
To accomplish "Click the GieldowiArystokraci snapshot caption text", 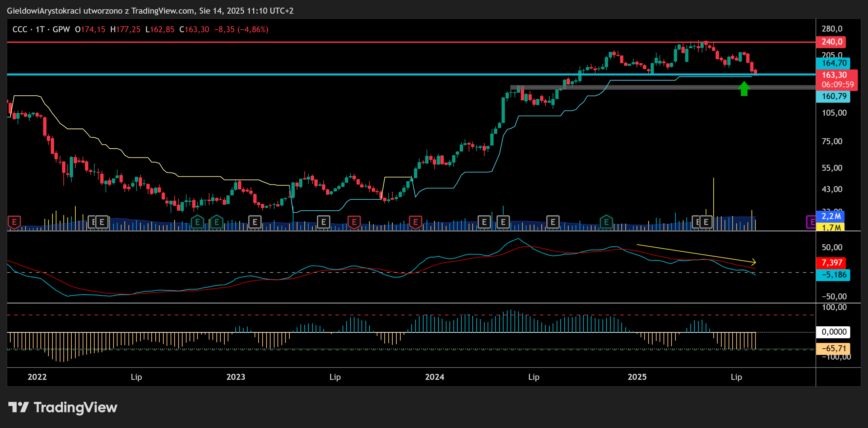I will click(150, 11).
